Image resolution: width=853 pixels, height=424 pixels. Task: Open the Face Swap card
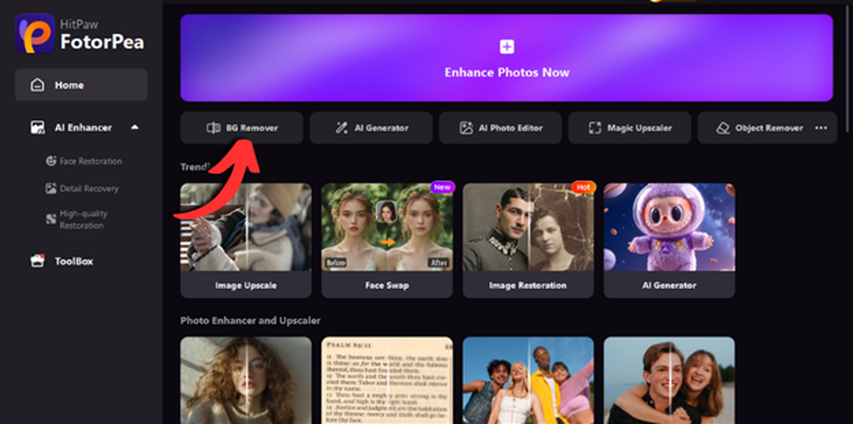(386, 240)
